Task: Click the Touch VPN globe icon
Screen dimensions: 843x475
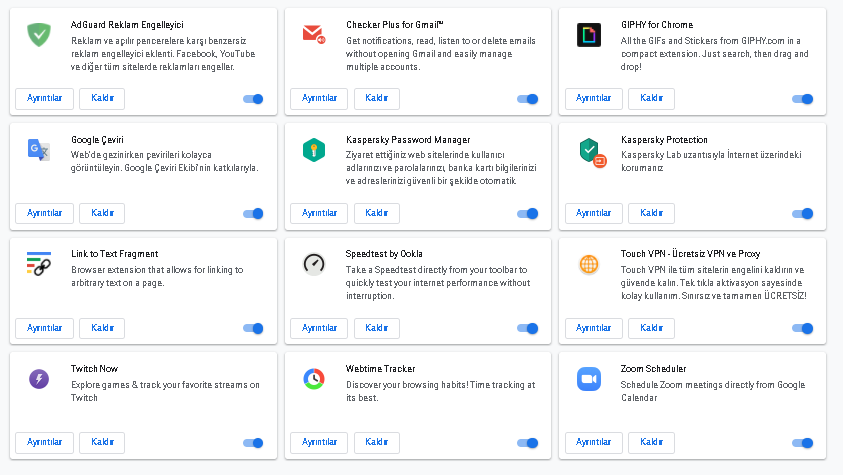Action: click(589, 264)
